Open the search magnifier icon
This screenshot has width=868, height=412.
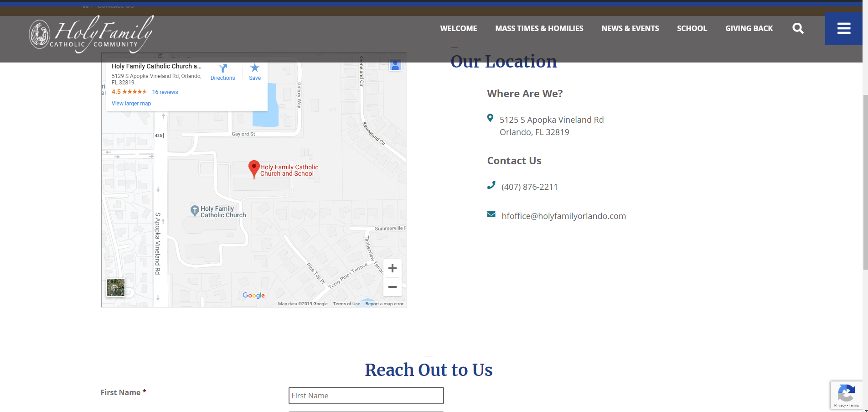point(798,28)
